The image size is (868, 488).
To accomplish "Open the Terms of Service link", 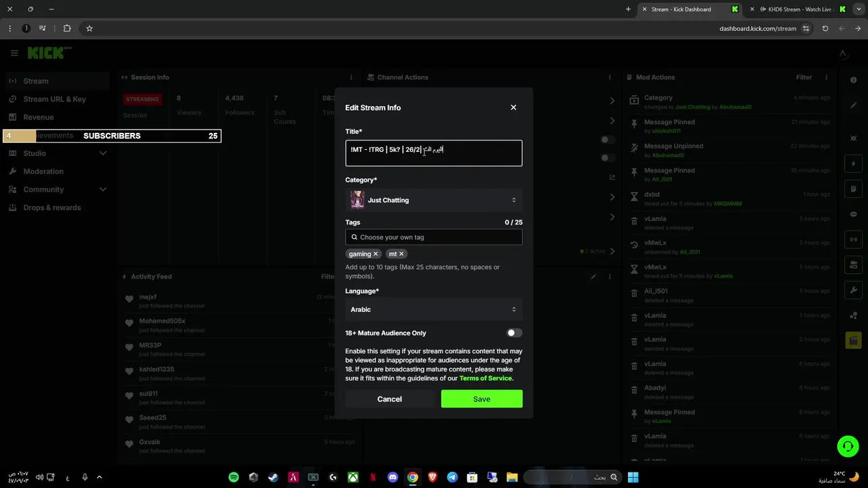I will pos(486,378).
